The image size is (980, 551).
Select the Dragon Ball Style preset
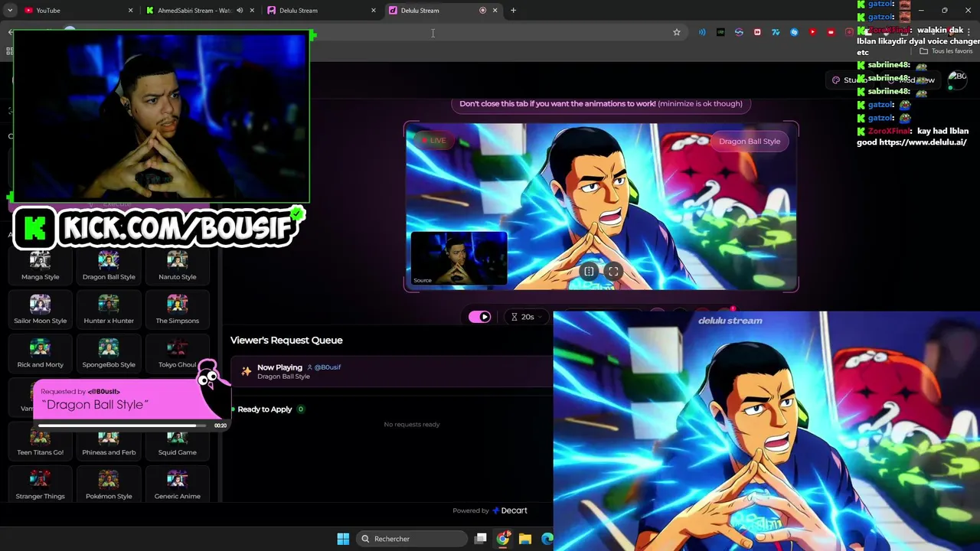(x=109, y=267)
